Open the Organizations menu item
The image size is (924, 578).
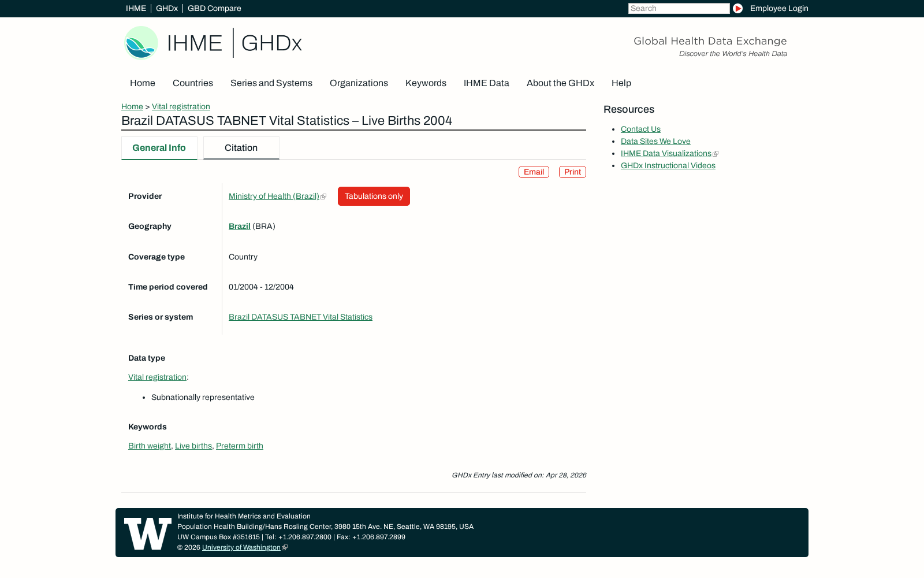coord(359,83)
